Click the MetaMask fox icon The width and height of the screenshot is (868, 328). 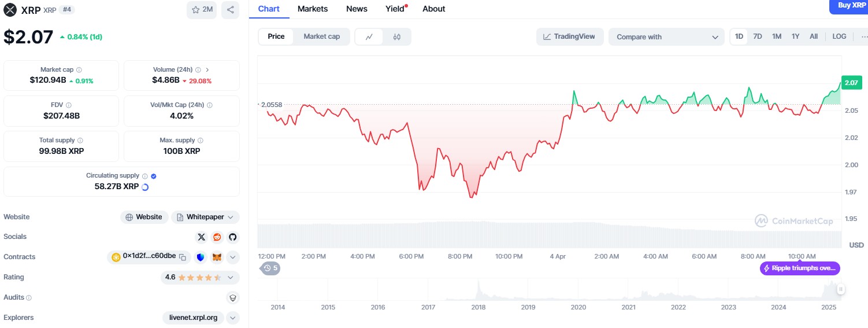pyautogui.click(x=217, y=257)
